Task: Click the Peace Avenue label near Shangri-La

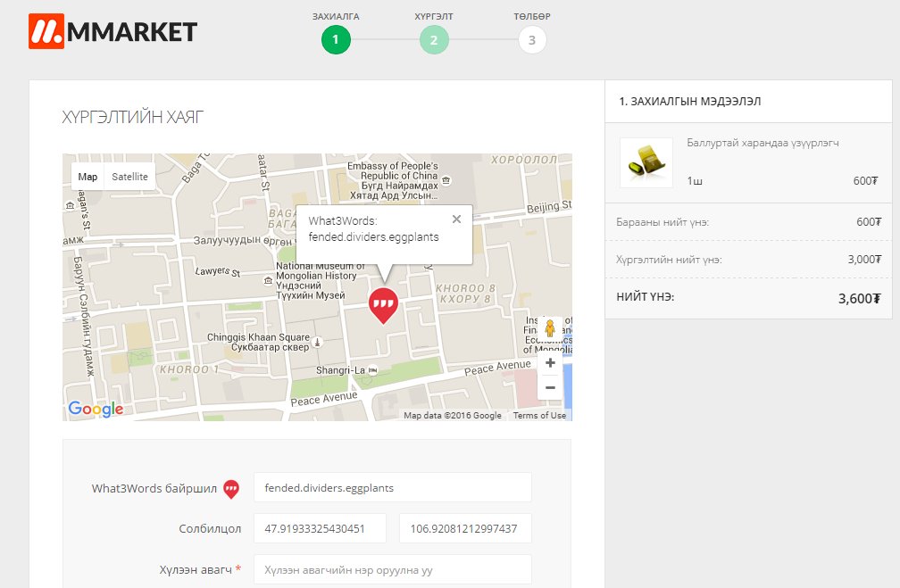Action: tap(324, 399)
